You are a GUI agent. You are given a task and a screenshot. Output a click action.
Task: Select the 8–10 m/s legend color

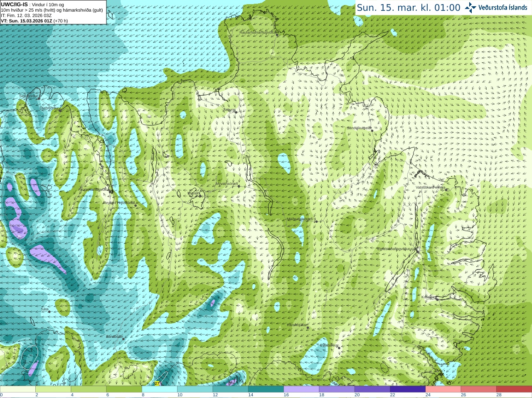[160, 389]
